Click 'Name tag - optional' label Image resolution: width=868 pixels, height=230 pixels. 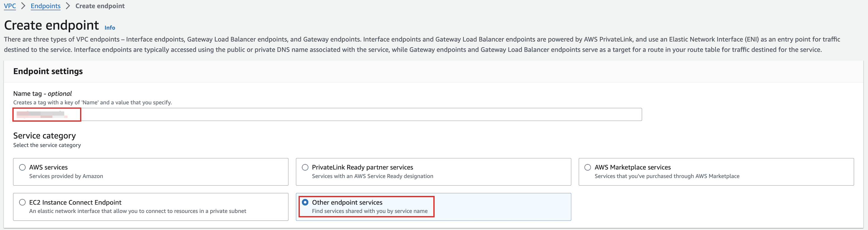(42, 93)
